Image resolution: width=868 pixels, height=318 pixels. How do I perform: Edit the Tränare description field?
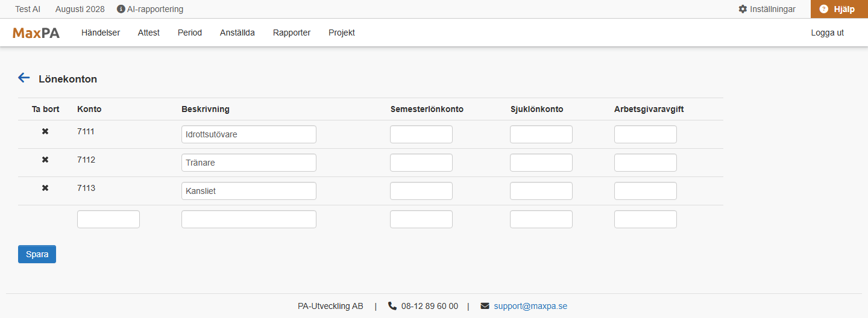click(x=249, y=163)
